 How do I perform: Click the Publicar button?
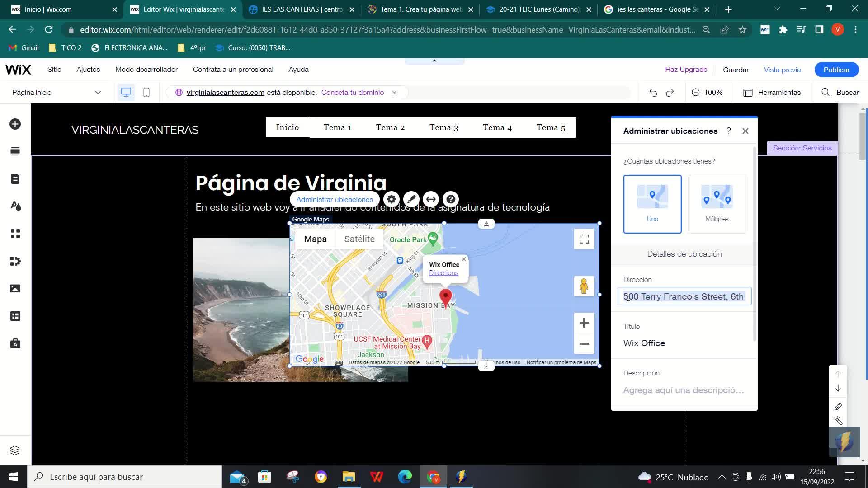tap(836, 70)
